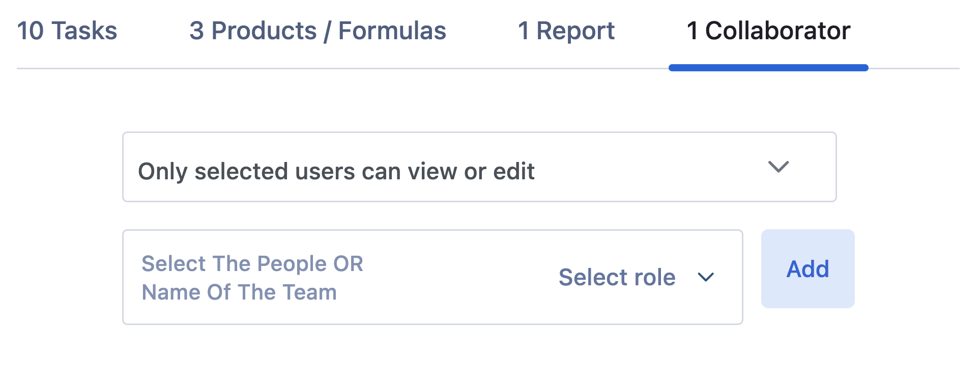
Task: Click the 'Select The People OR' placeholder line
Action: (252, 264)
